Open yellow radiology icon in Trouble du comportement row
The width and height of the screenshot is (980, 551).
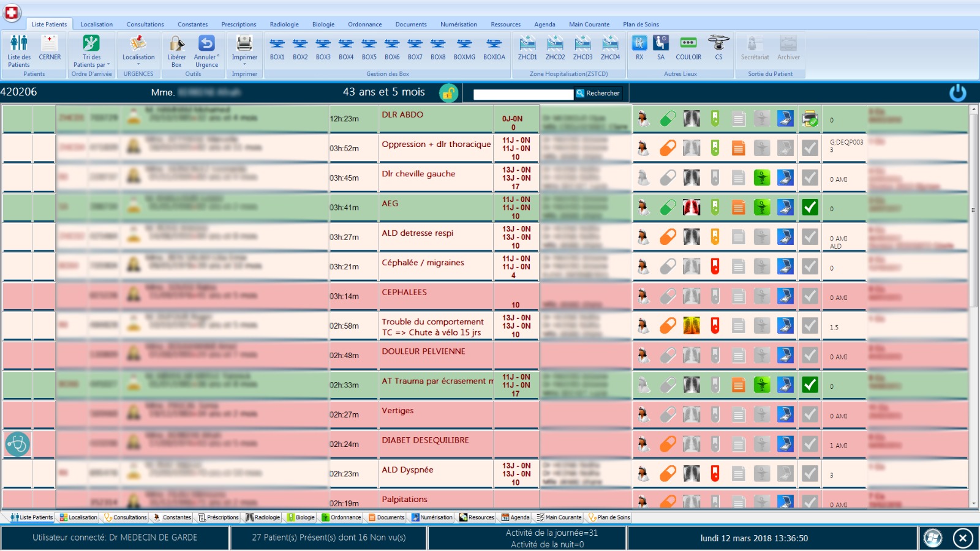[x=692, y=326]
